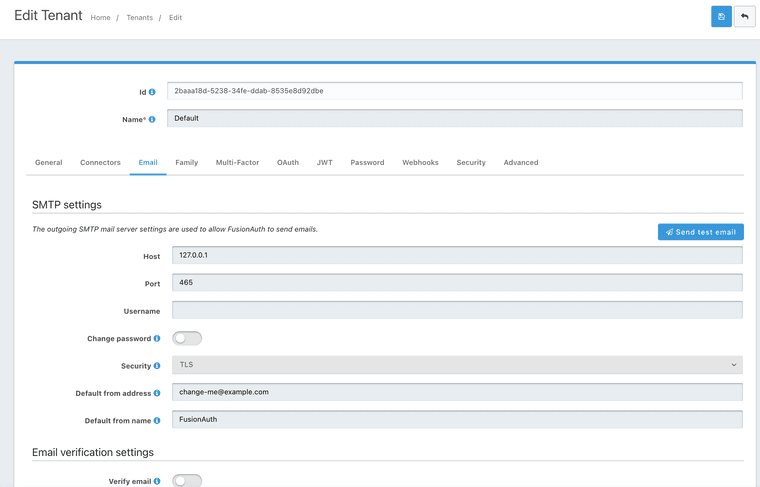Viewport: 760px width, 487px height.
Task: Click the Security field info icon
Action: [x=157, y=366]
